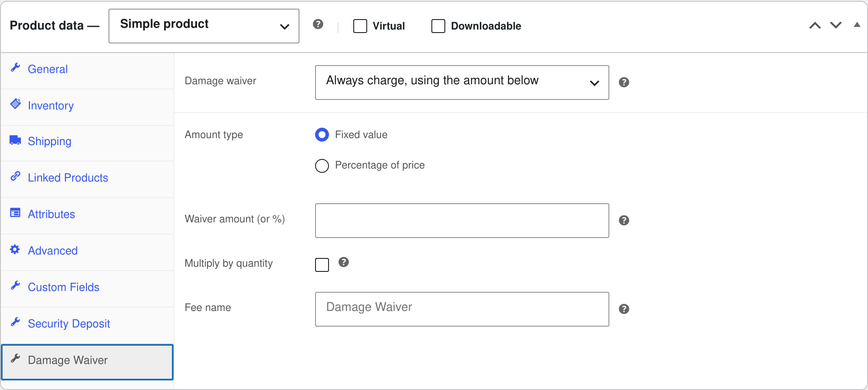Show help for Fee name field
Viewport: 868px width, 390px height.
pyautogui.click(x=624, y=309)
